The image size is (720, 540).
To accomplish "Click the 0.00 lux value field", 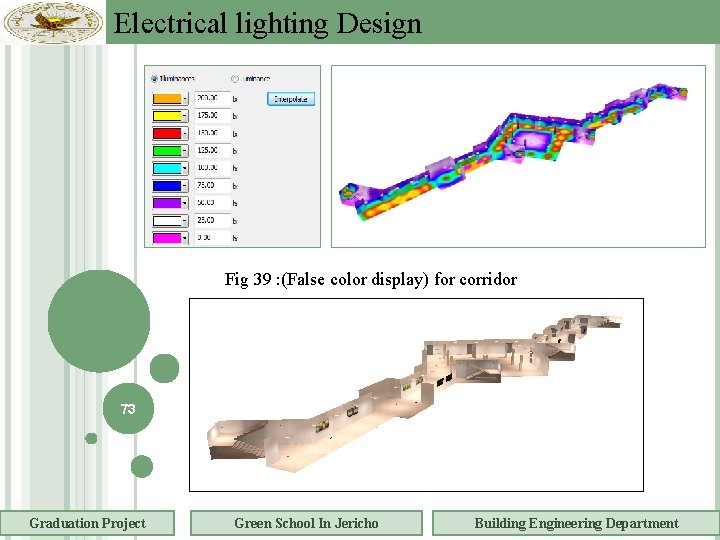I will (212, 238).
